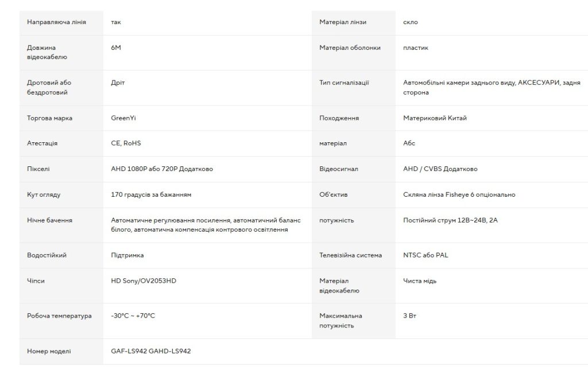This screenshot has width=588, height=378.
Task: Click the 'Скляна лінза Fisheye 6 опціонально' value
Action: point(459,194)
